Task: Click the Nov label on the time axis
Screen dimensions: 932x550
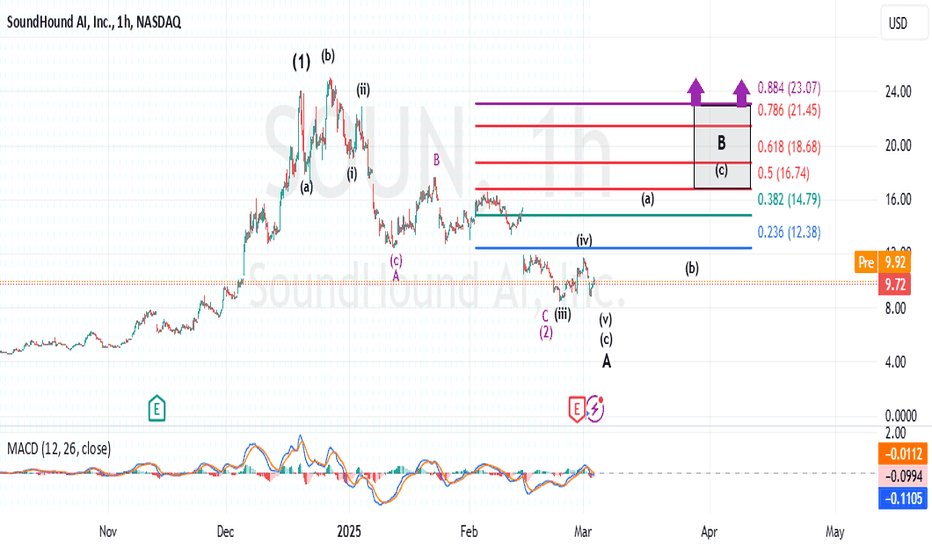Action: click(108, 532)
